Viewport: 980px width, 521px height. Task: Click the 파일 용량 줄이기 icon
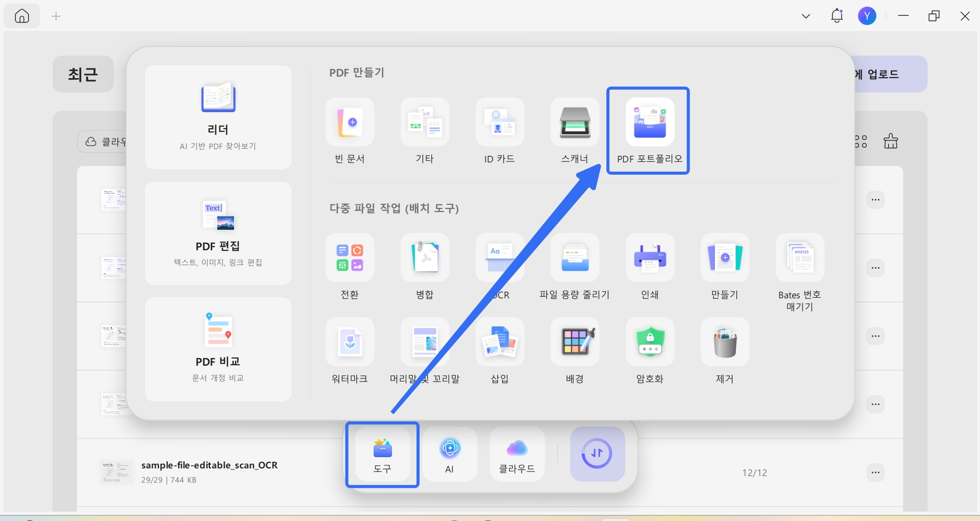[574, 258]
